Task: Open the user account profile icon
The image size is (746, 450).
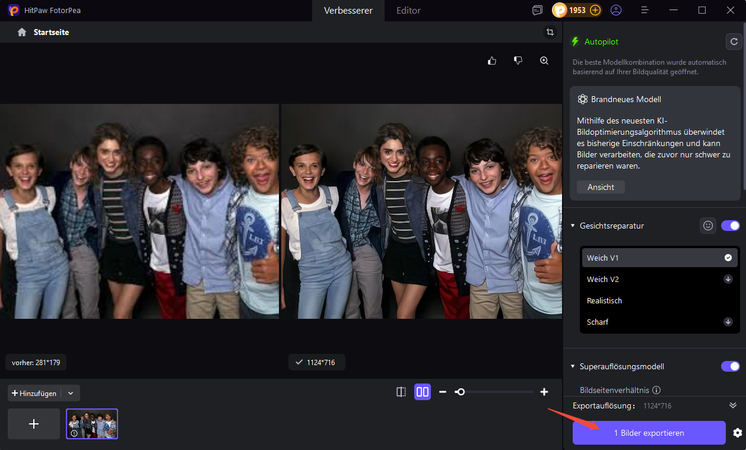Action: point(615,10)
